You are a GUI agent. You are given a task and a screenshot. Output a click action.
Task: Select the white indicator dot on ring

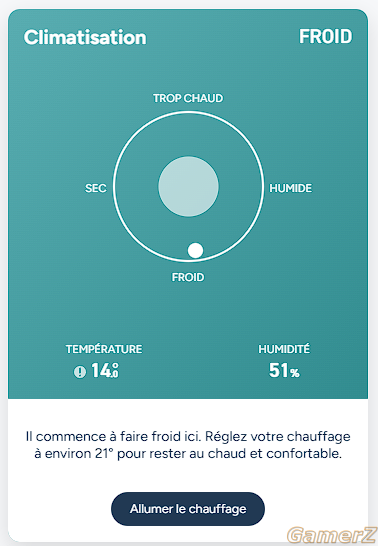tap(195, 250)
